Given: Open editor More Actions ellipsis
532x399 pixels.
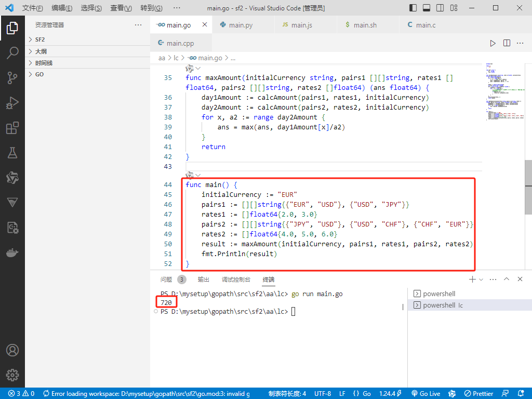Looking at the screenshot, I should 520,43.
